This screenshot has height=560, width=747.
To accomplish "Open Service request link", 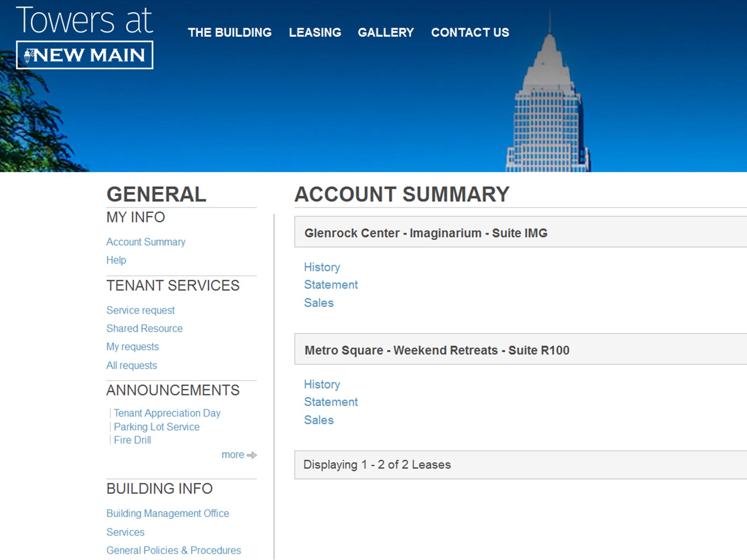I will pos(141,310).
